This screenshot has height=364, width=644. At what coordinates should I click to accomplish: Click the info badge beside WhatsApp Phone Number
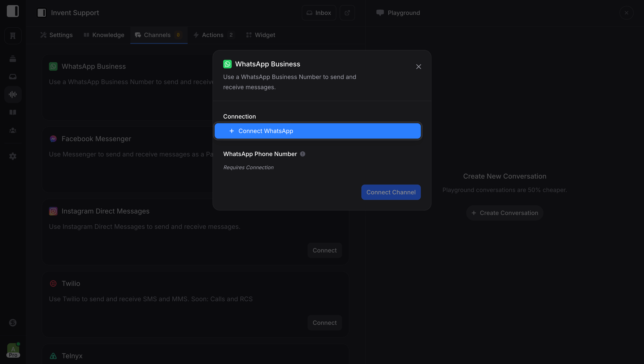[302, 154]
